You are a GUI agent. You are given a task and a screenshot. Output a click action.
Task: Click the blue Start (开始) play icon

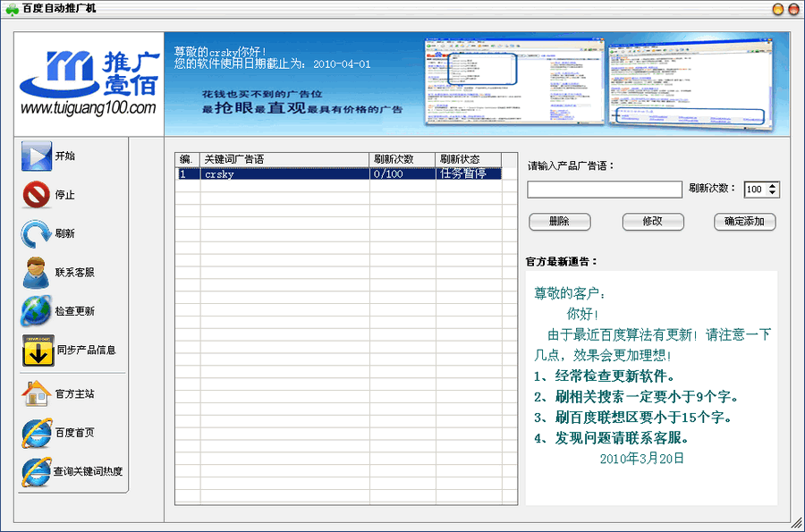tap(37, 156)
